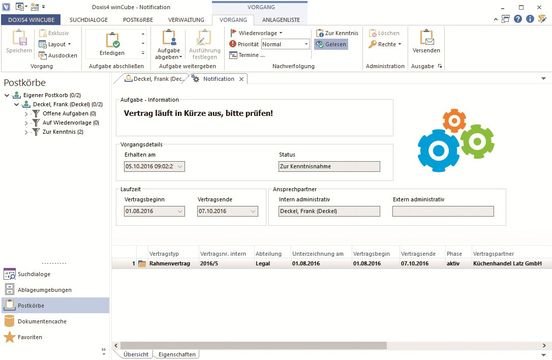The width and height of the screenshot is (552, 360).
Task: Open the Vertragsende date dropdown
Action: click(253, 211)
